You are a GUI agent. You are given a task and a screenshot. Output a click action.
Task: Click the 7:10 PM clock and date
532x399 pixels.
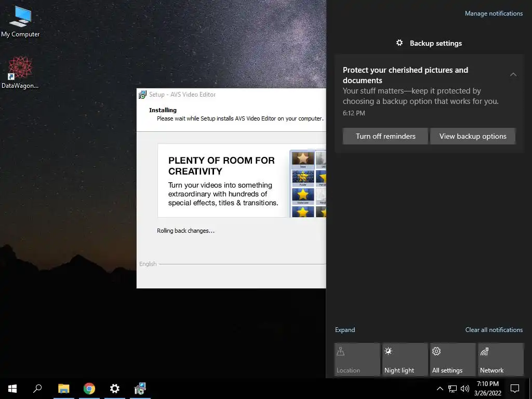click(x=487, y=389)
